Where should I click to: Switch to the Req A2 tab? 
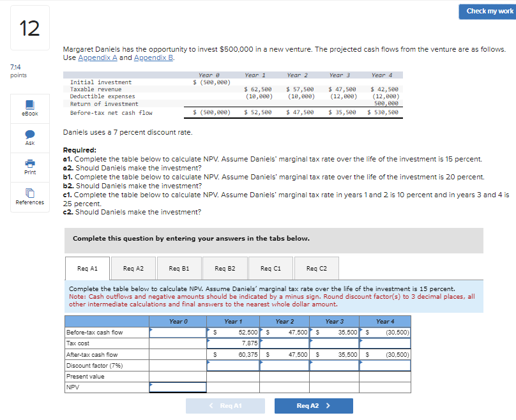[x=133, y=268]
